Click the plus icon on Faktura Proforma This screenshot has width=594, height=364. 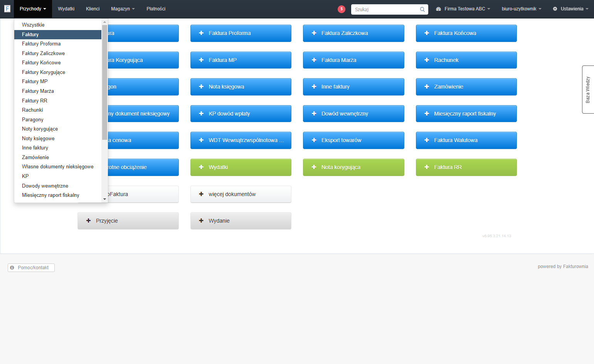click(x=201, y=33)
